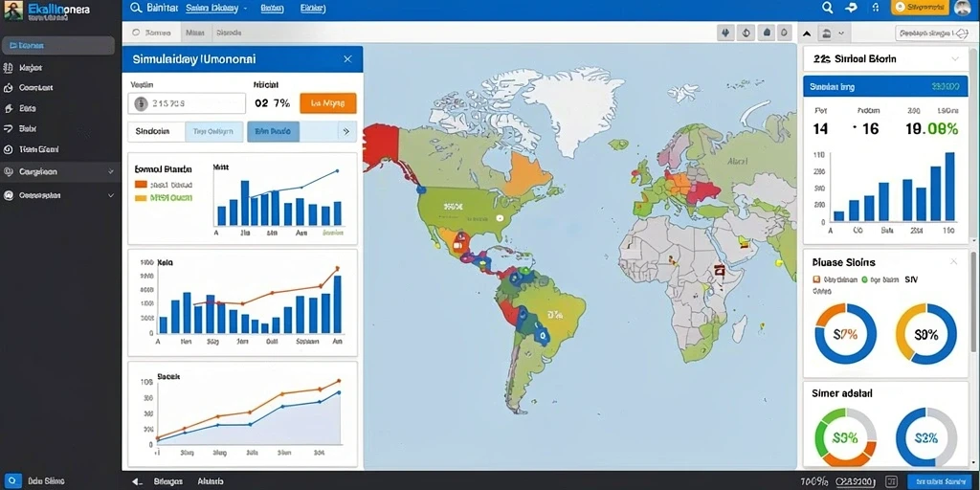Open the '22s Sirioal Biorin' dropdown chevron

click(x=954, y=58)
